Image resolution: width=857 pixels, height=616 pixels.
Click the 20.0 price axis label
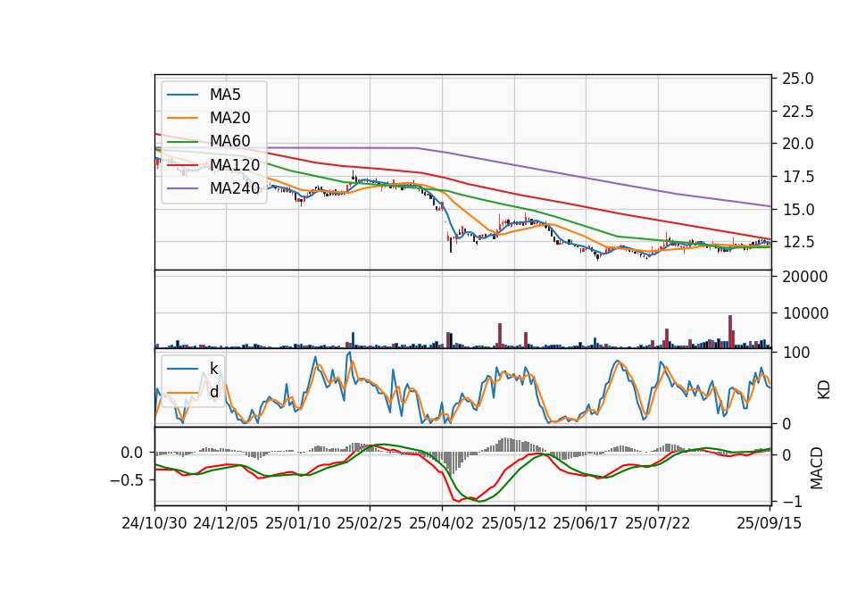pyautogui.click(x=798, y=144)
